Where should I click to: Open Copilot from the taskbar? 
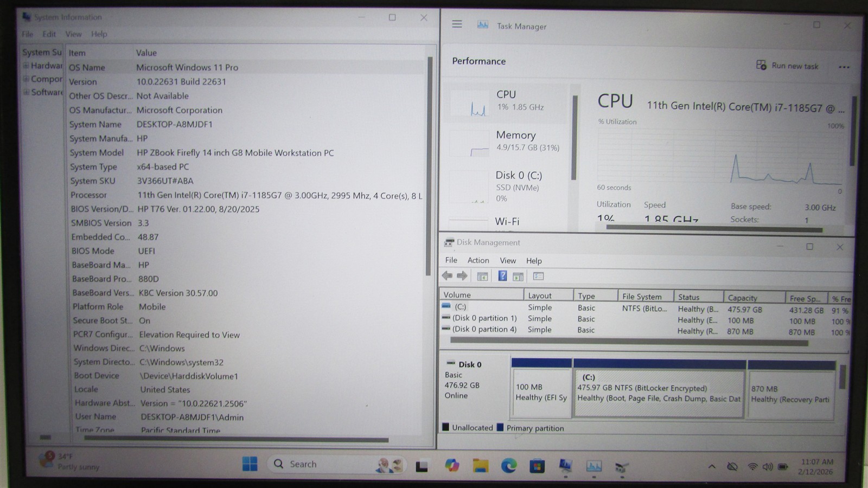click(451, 465)
